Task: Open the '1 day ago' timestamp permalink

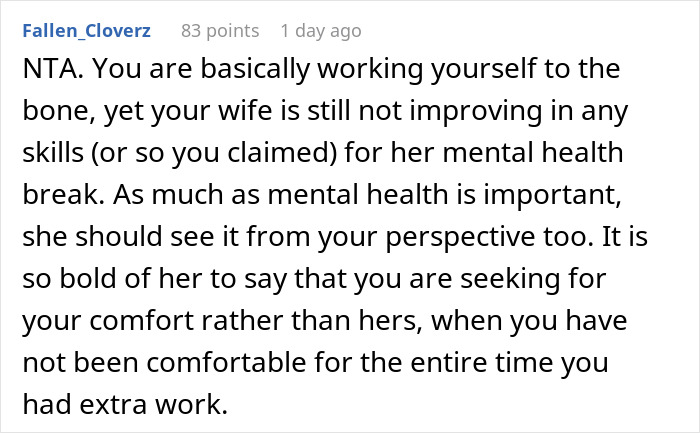Action: coord(321,31)
